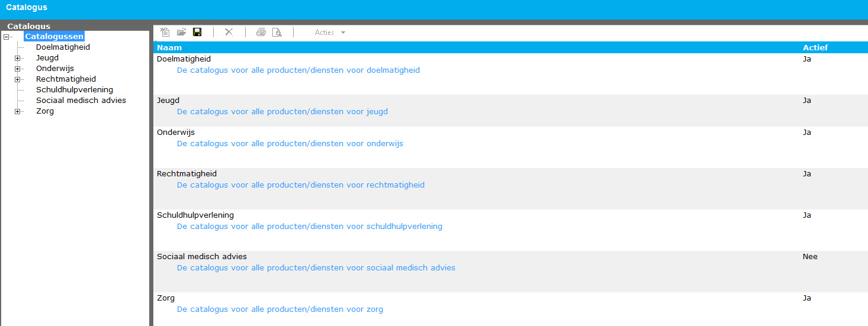Image resolution: width=868 pixels, height=326 pixels.
Task: Click the New document toolbar icon
Action: tap(165, 33)
